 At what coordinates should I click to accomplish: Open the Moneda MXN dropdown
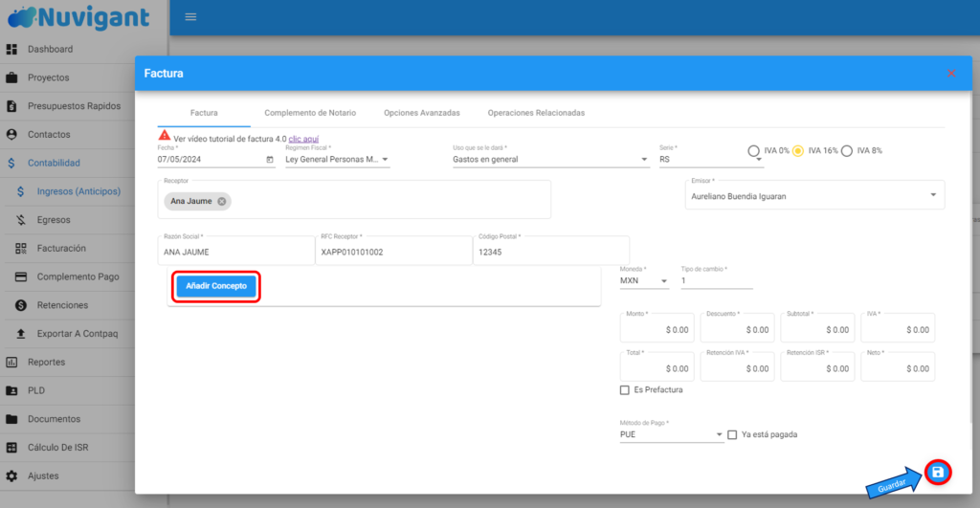tap(644, 281)
